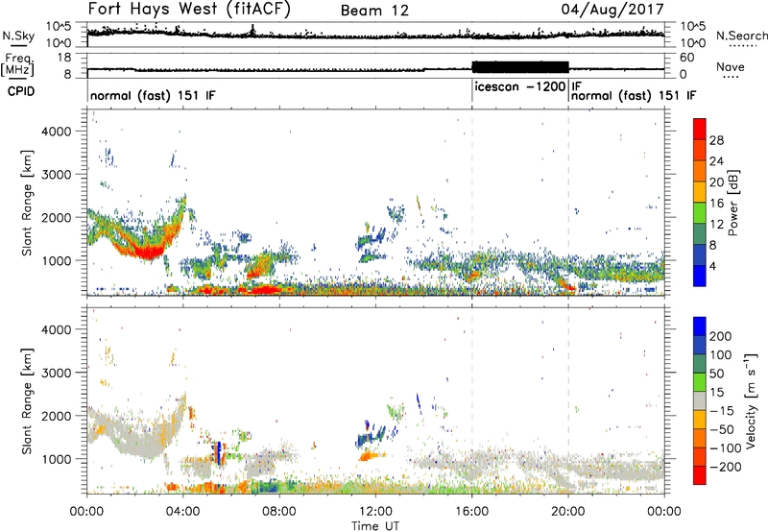Screen dimensions: 768x532
Task: Click the "24" tick on Power color bar
Action: 716,161
